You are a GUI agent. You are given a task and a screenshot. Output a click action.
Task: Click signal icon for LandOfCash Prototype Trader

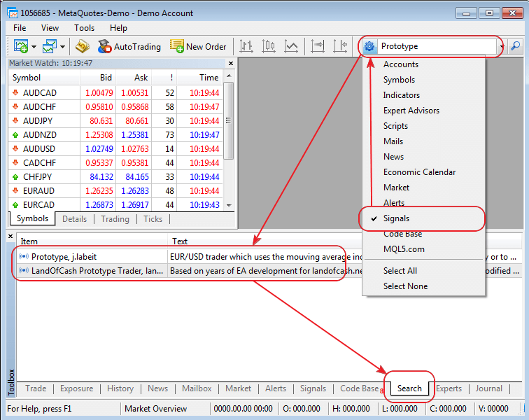pos(24,270)
